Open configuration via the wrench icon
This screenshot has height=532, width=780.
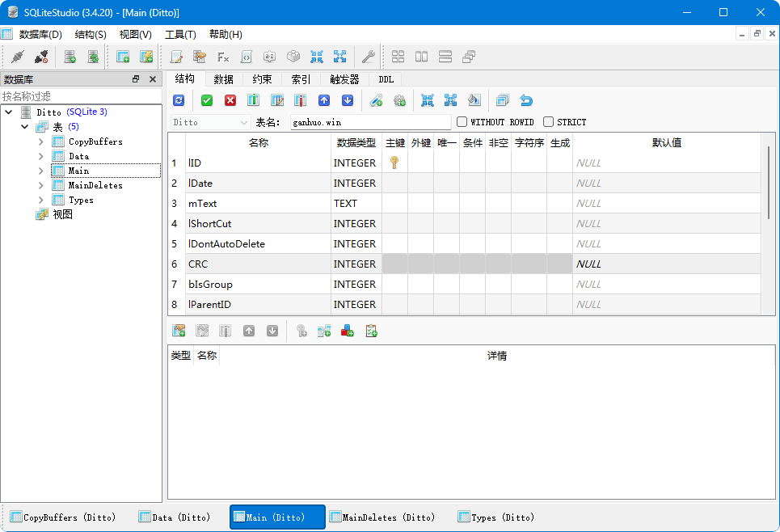(368, 57)
